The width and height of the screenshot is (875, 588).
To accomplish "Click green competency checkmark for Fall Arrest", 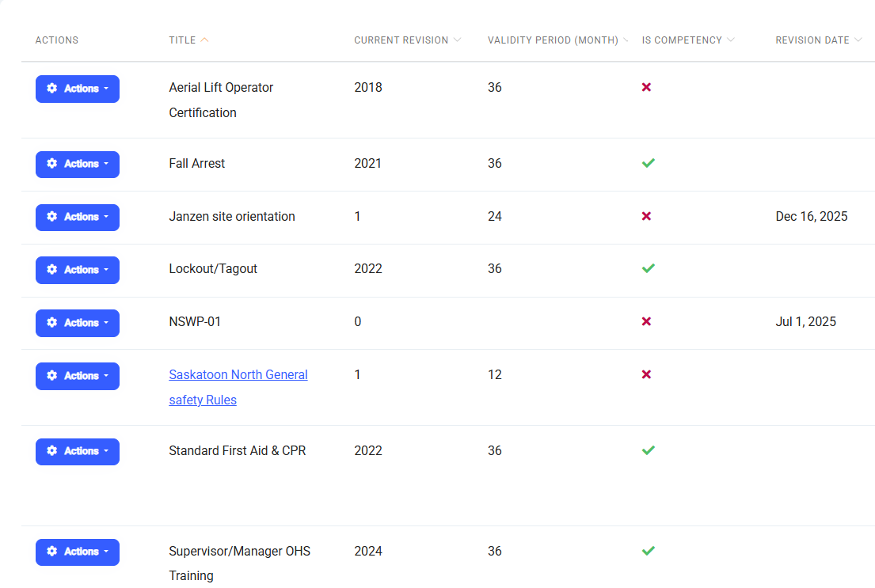I will [648, 163].
